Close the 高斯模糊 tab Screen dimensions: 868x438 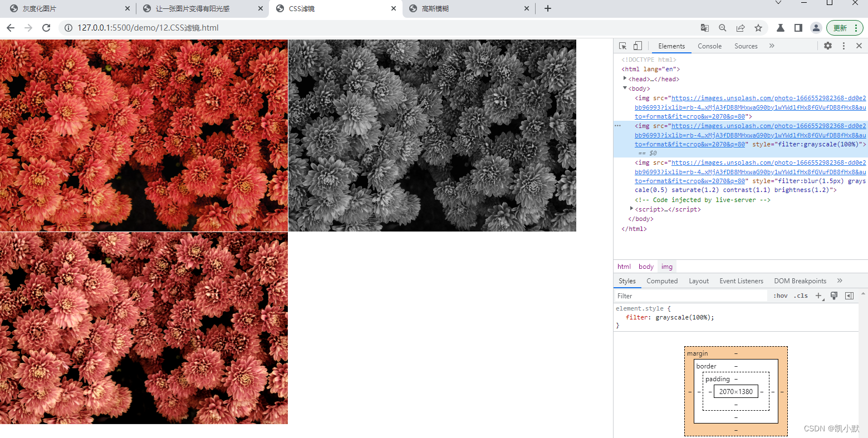[x=527, y=8]
